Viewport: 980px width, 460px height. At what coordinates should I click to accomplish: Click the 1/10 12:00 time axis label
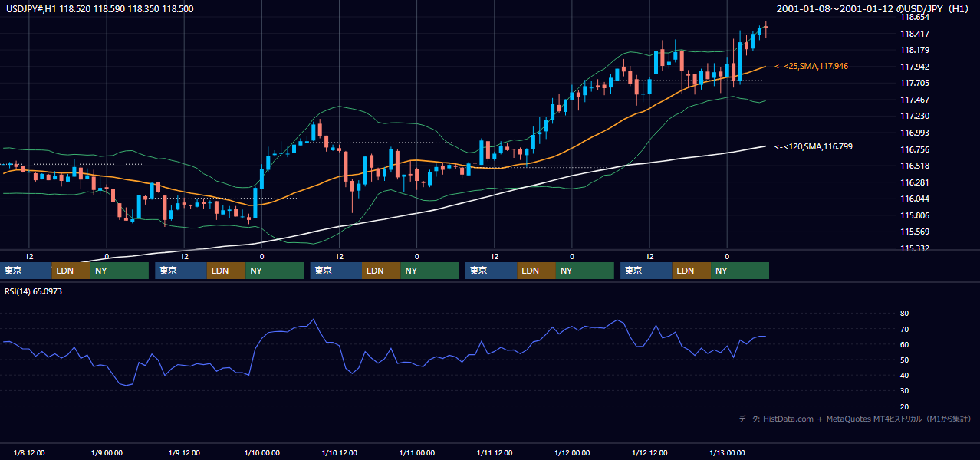coord(339,453)
